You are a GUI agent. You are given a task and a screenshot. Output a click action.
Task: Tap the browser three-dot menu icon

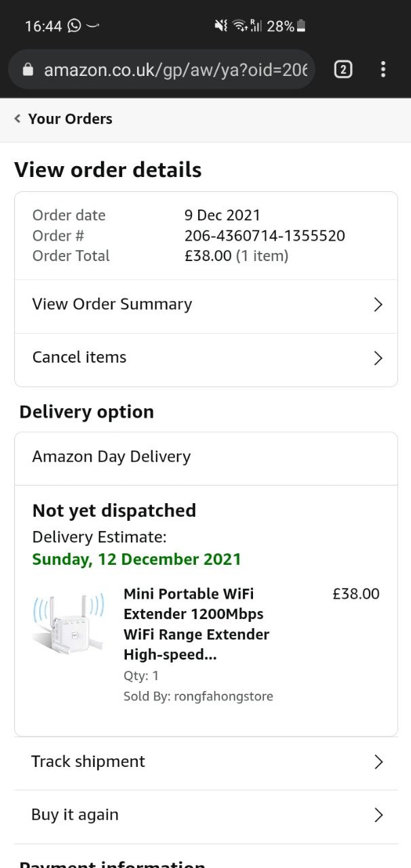(383, 69)
